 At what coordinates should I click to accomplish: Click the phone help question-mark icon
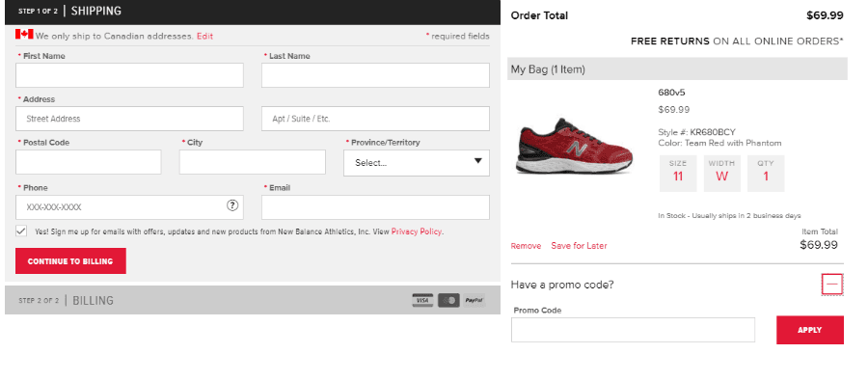click(232, 205)
